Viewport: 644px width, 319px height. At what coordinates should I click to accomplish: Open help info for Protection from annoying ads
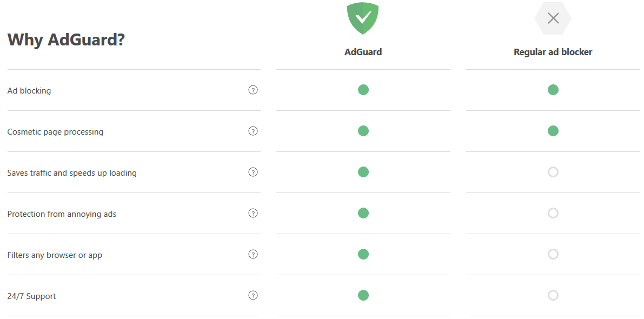point(253,213)
